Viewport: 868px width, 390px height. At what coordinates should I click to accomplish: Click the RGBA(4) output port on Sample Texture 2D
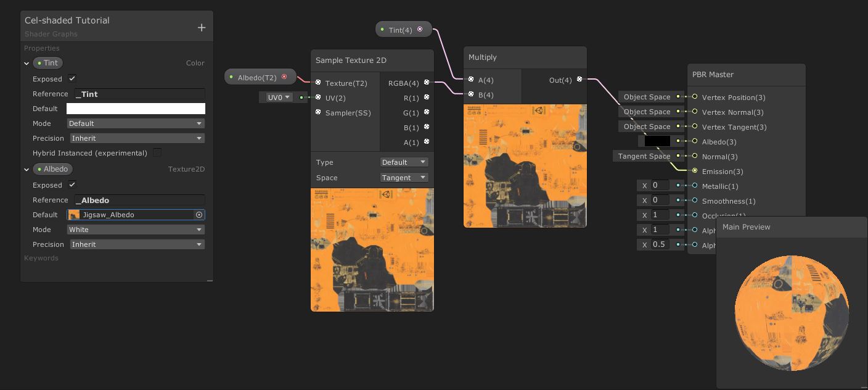click(427, 83)
